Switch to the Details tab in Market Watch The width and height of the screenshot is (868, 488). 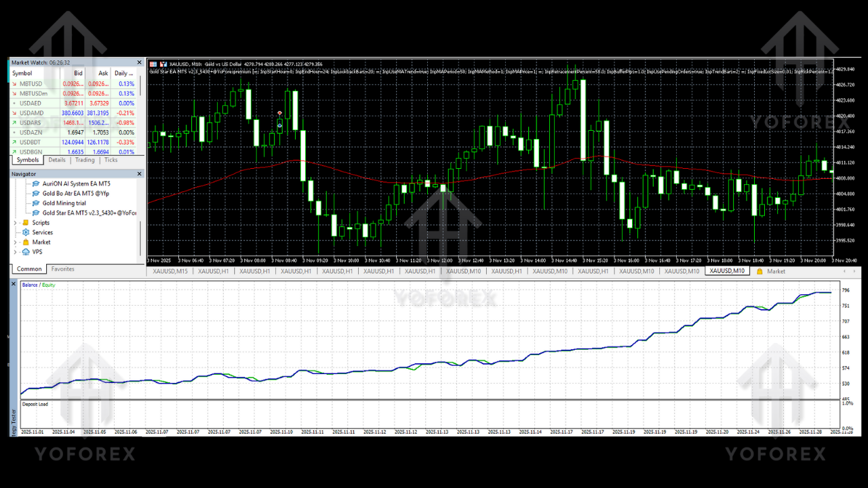[x=57, y=160]
